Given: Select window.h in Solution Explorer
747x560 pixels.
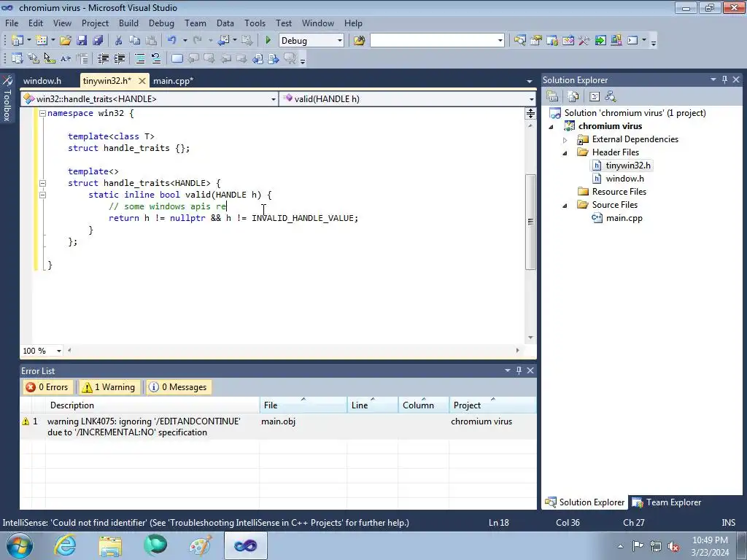Looking at the screenshot, I should click(619, 179).
